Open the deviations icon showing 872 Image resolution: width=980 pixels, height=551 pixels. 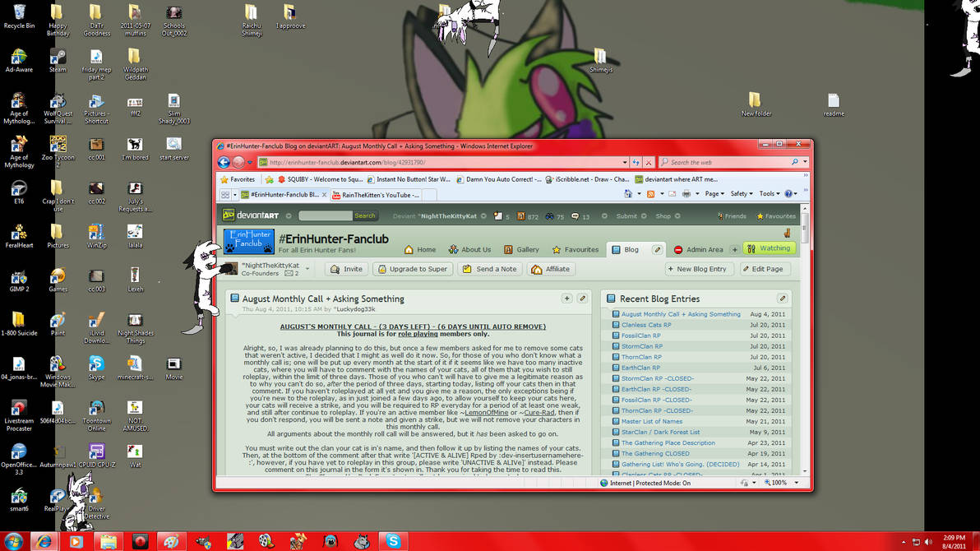click(520, 216)
